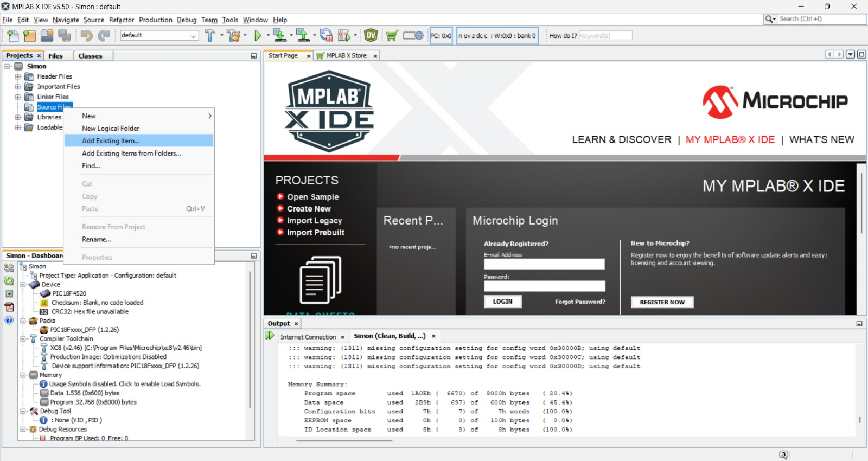Collapse the Packs node in Dashboard
The height and width of the screenshot is (461, 868).
(23, 321)
